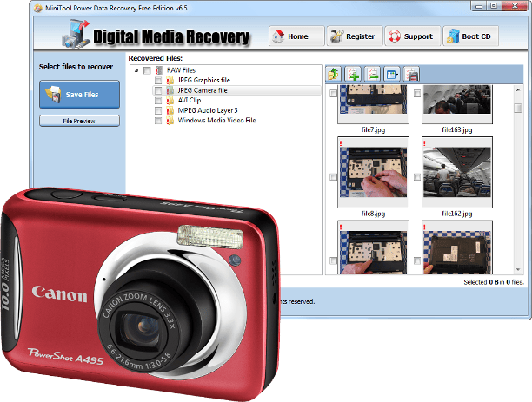Collapse the RAW Files tree node
Screen dimensions: 532x402
coord(136,70)
